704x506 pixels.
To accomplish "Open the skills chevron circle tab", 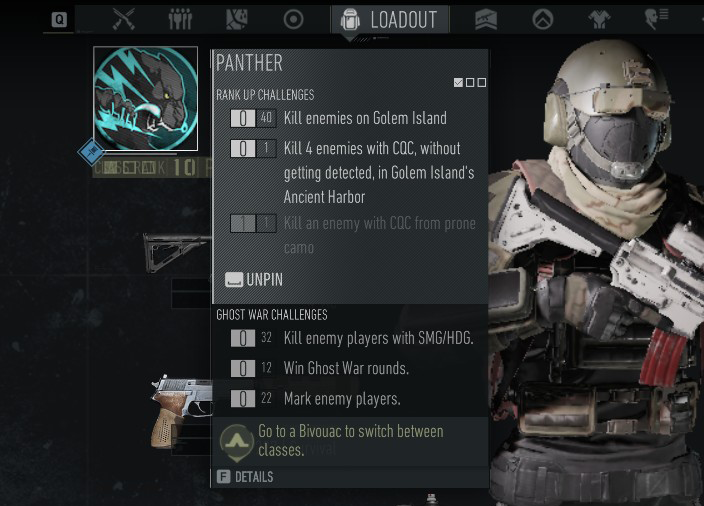I will coord(542,19).
